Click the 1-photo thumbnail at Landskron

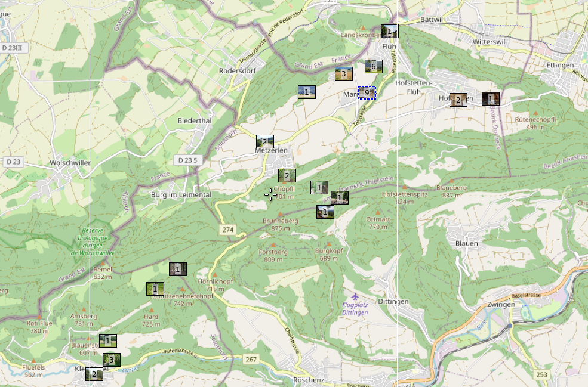(x=389, y=31)
